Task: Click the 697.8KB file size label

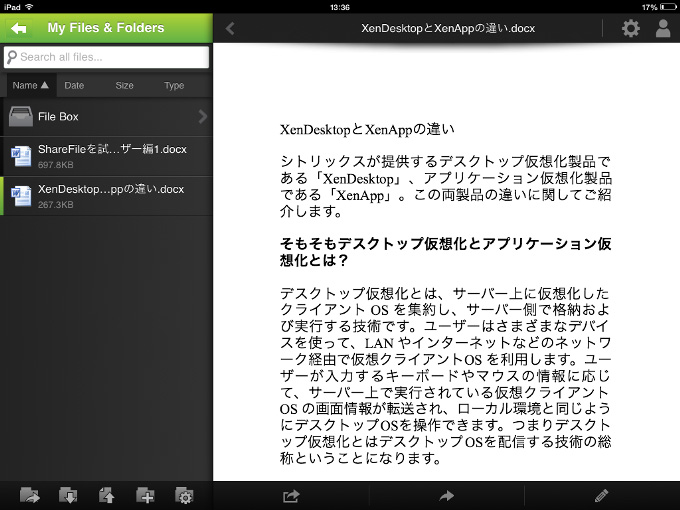Action: pos(56,165)
